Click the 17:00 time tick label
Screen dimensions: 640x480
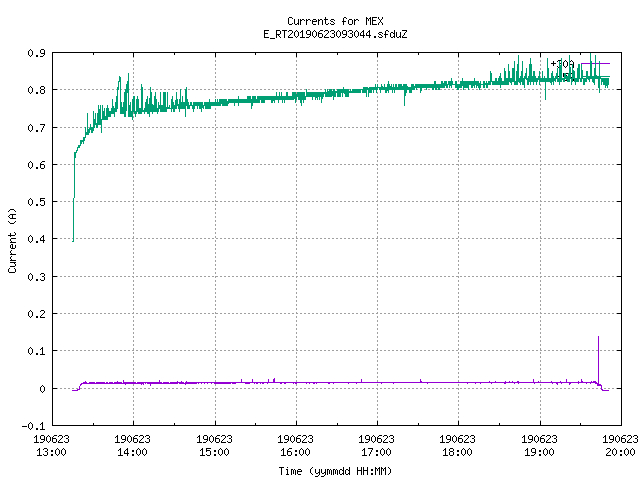[376, 452]
